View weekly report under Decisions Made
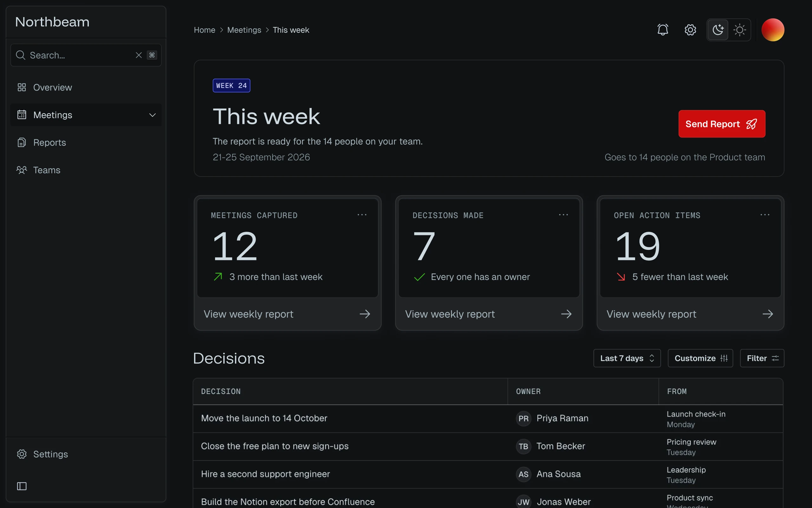This screenshot has width=812, height=508. 488,314
